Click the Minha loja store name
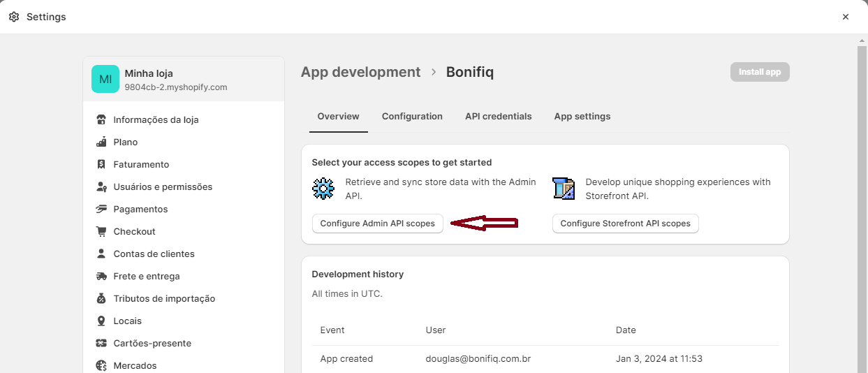 [x=149, y=73]
